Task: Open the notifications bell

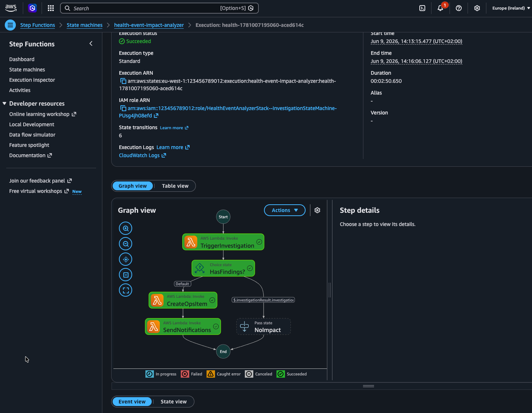Action: [x=440, y=8]
